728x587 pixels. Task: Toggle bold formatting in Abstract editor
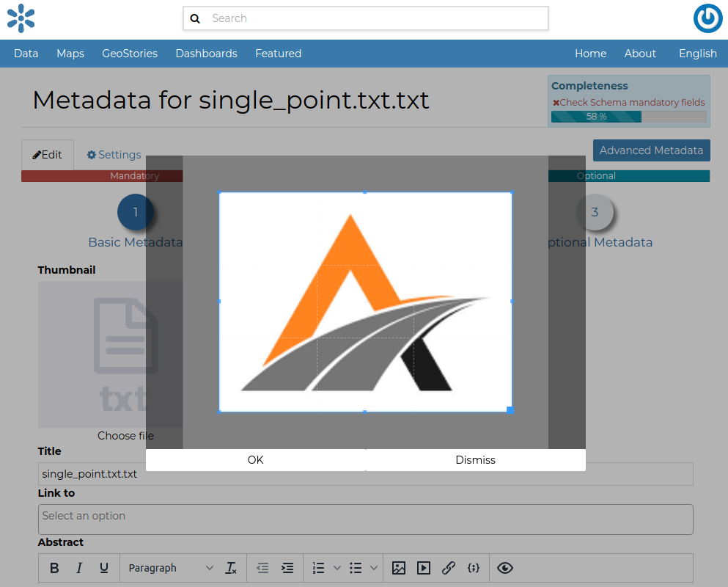(x=54, y=568)
